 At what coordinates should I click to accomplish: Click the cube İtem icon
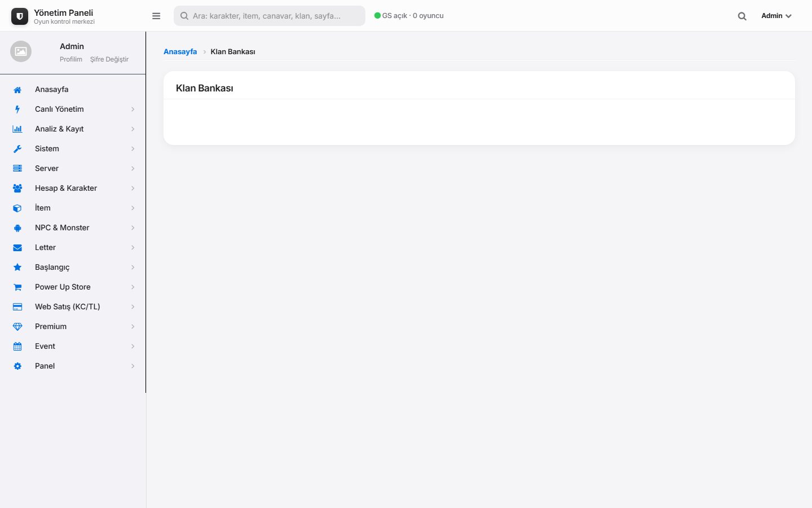pyautogui.click(x=17, y=208)
